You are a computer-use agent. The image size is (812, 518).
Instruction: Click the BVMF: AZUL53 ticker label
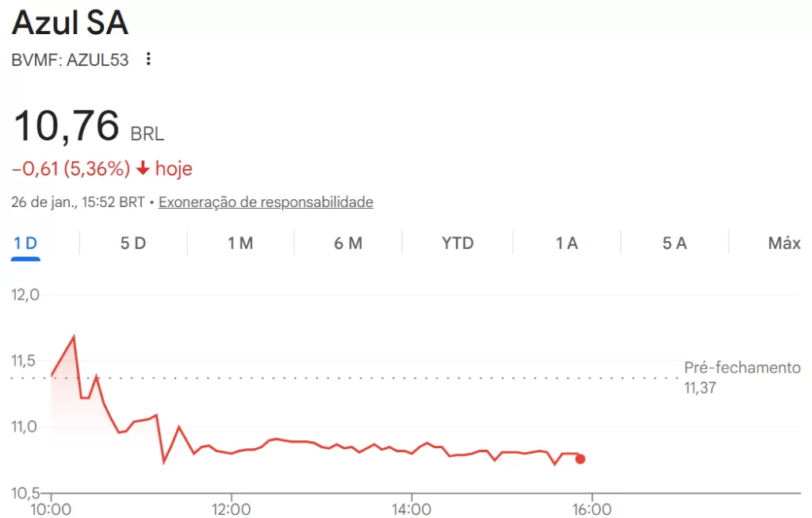point(70,59)
